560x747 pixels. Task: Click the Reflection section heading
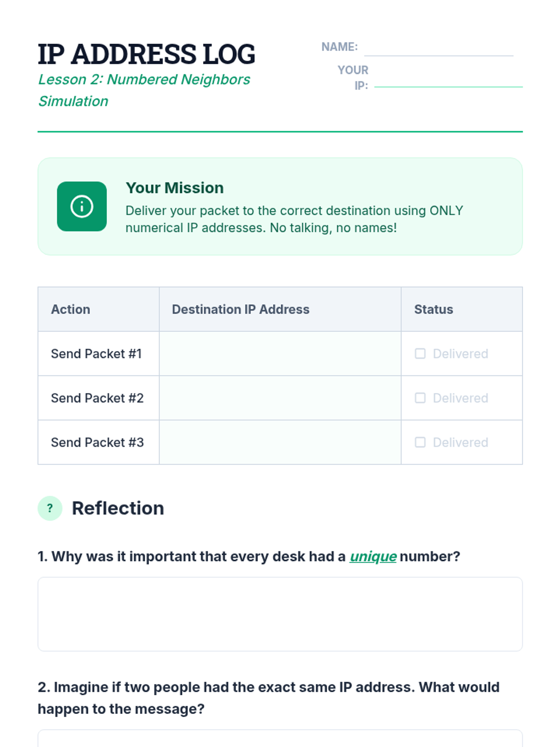click(x=118, y=508)
